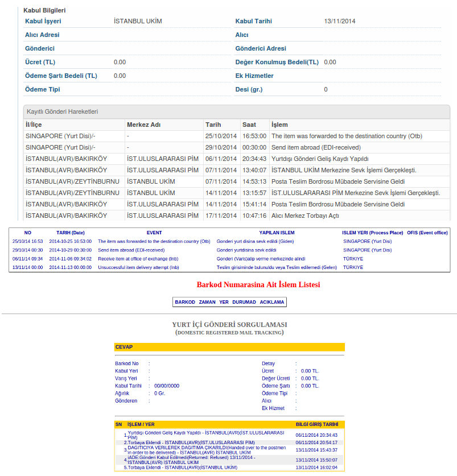Select the "Kabul İşyeri" field label
Image resolution: width=457 pixels, height=476 pixels.
point(43,21)
